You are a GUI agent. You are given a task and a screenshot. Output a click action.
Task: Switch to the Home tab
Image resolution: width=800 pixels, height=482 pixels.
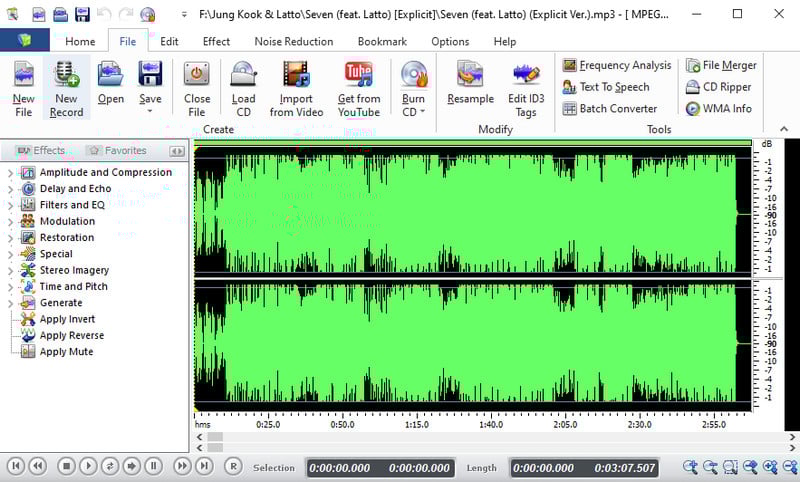80,41
